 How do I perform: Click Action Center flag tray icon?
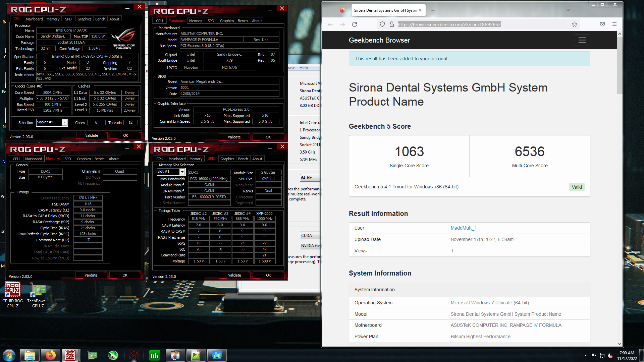pyautogui.click(x=594, y=356)
